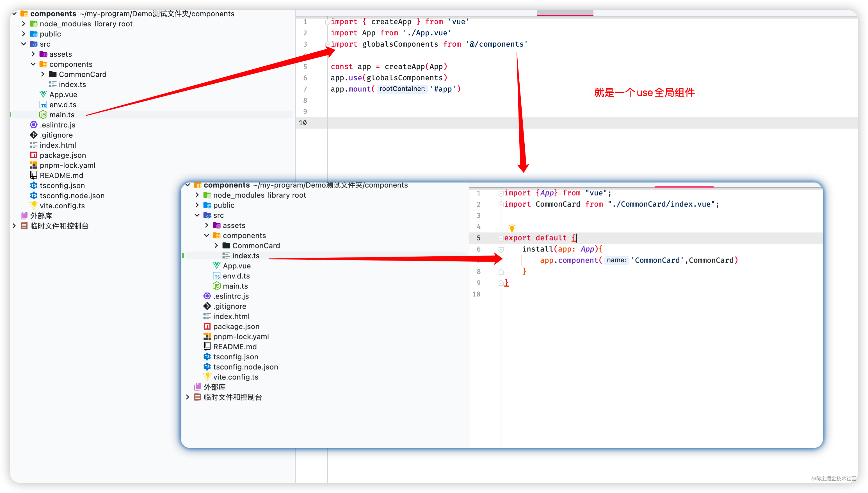Click the active editor tab in the overlay window
868x493 pixels.
[x=684, y=185]
